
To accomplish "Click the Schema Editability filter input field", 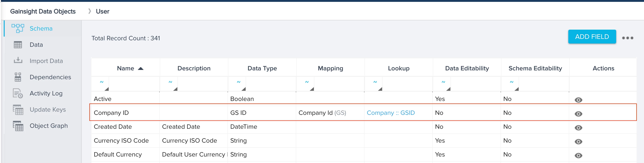I will coord(544,84).
